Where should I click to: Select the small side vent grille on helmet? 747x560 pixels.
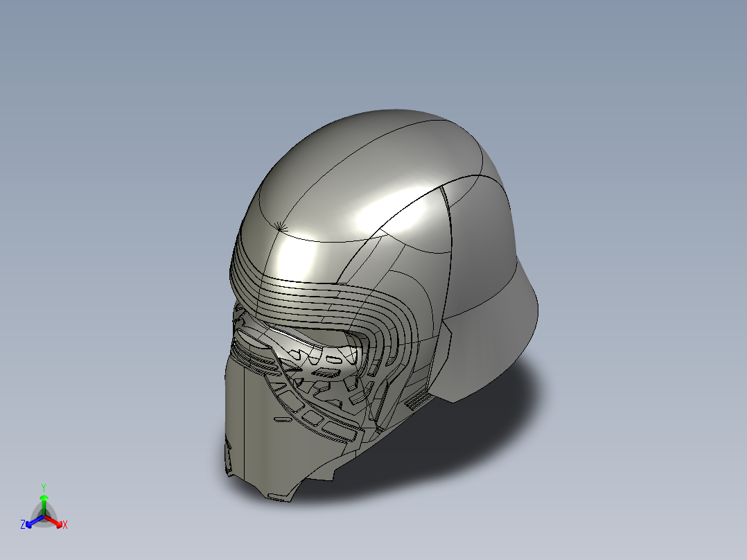click(x=419, y=400)
